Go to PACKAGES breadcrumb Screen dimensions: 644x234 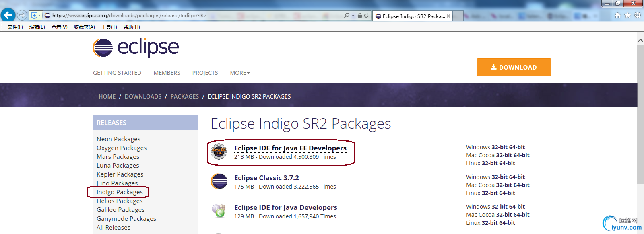click(x=185, y=96)
